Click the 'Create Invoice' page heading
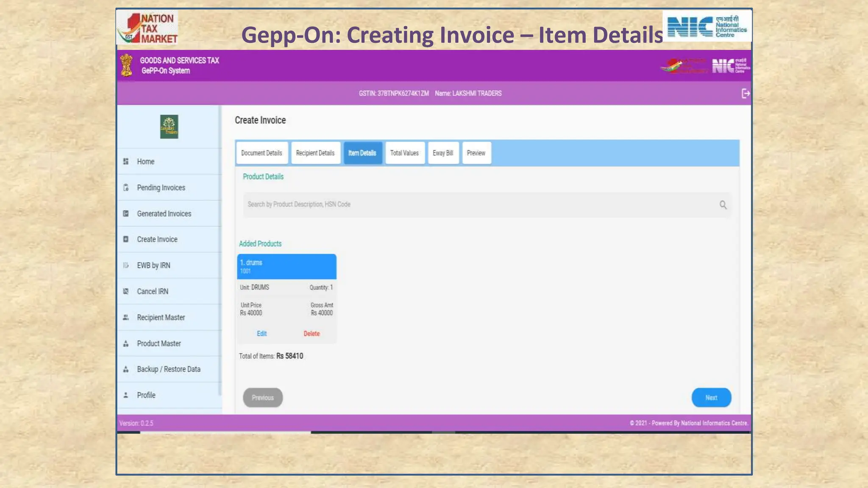868x488 pixels. (x=260, y=120)
